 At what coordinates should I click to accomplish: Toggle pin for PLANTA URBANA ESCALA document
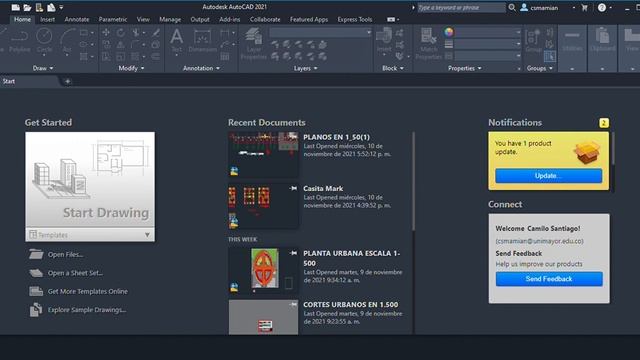click(293, 253)
